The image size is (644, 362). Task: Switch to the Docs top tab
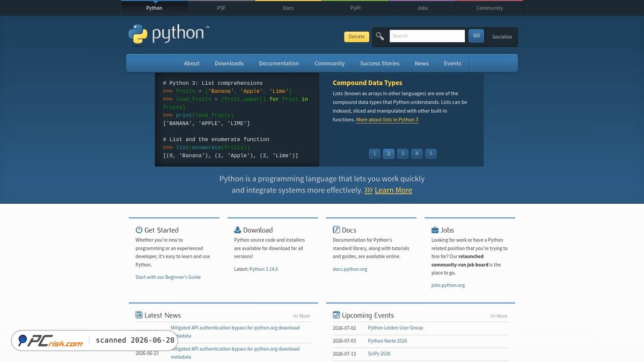point(288,8)
